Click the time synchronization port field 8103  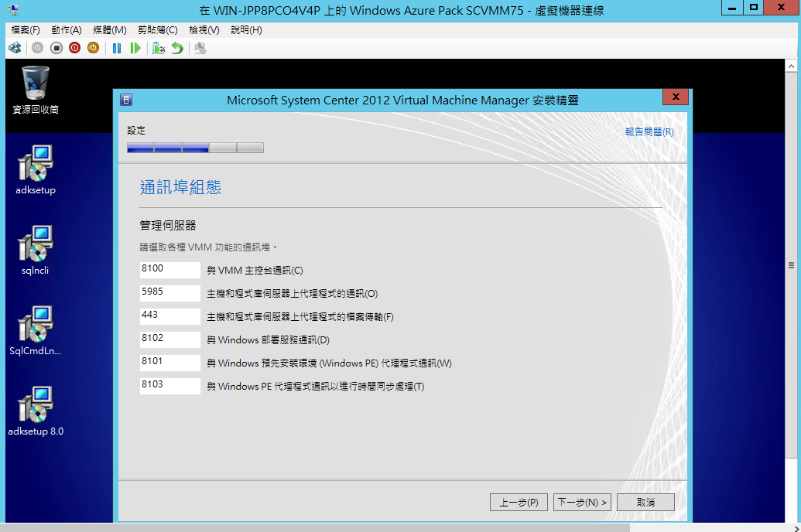point(169,386)
